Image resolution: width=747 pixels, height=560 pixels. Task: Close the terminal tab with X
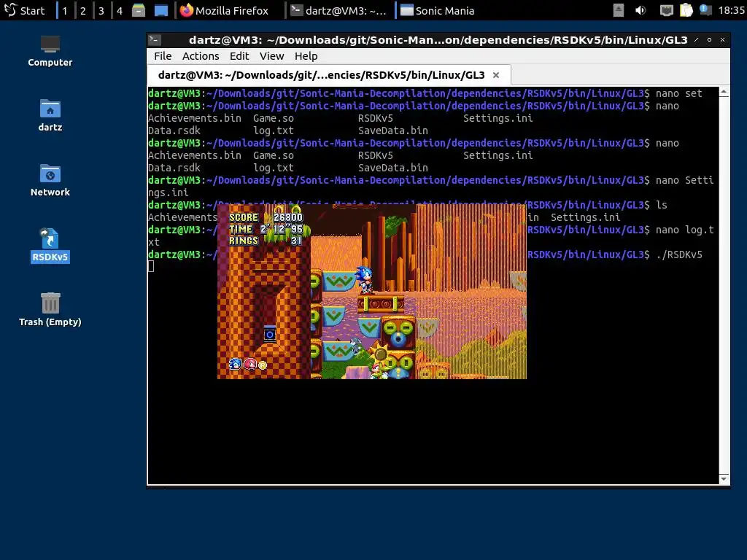tap(496, 75)
